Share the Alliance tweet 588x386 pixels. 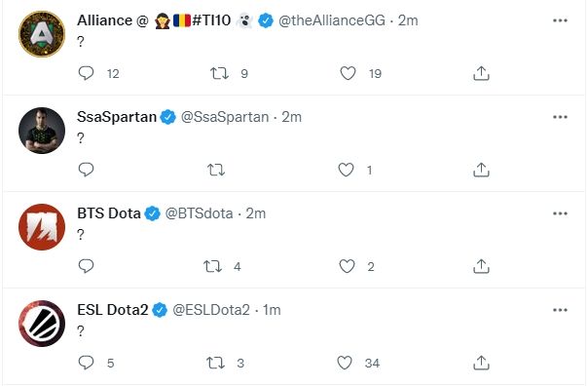(481, 73)
